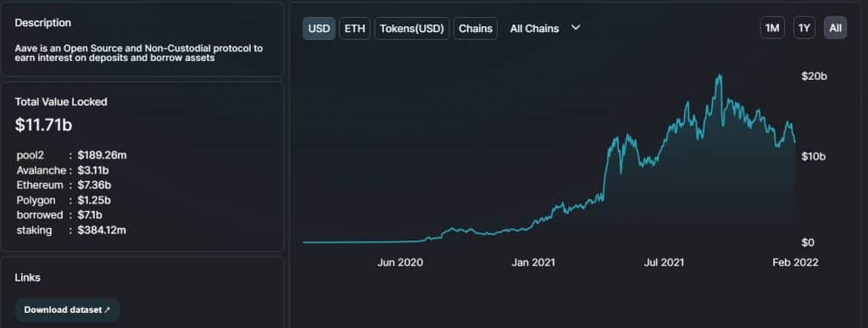Click the Links section heading
The image size is (868, 328).
tap(28, 278)
